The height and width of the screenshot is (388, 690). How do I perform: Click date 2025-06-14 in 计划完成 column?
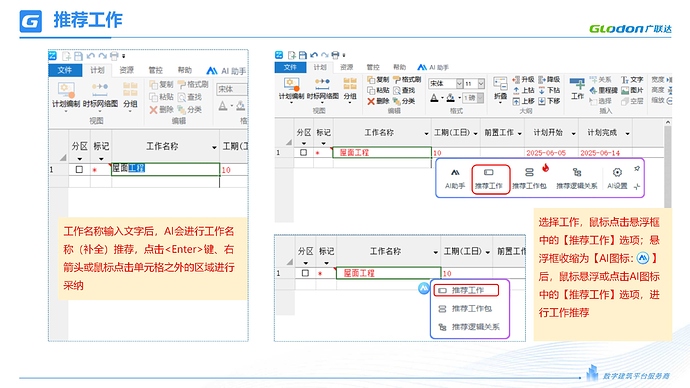pyautogui.click(x=600, y=153)
